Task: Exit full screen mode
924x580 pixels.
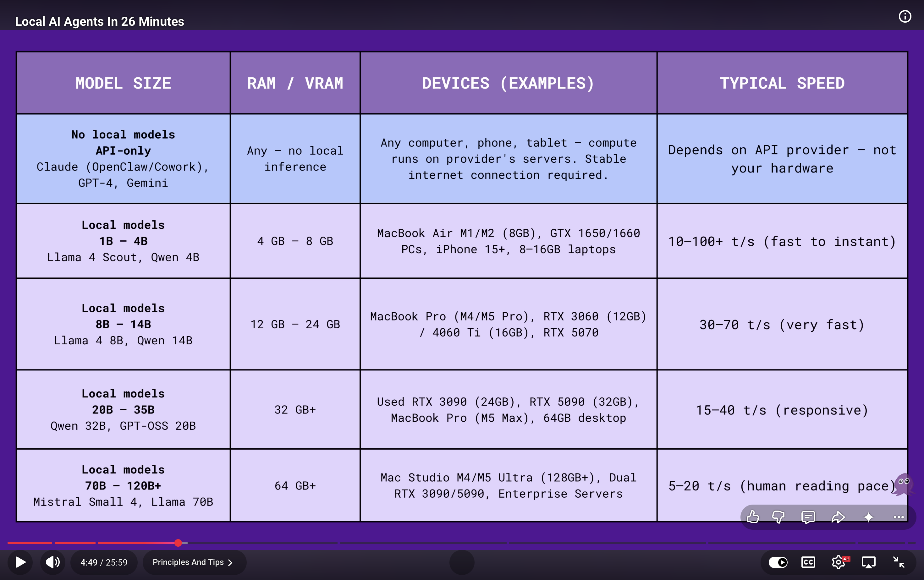Action: click(x=899, y=562)
